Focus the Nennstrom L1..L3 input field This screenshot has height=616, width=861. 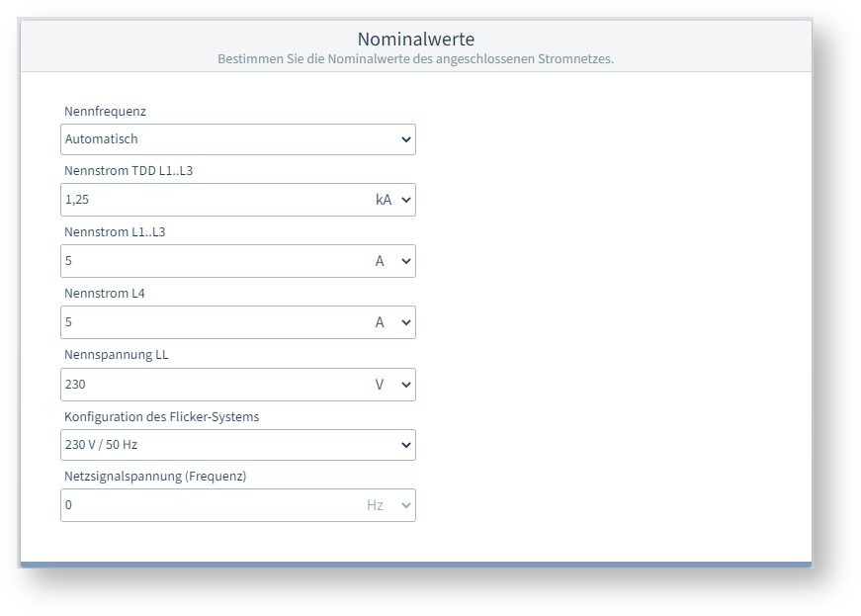[213, 261]
